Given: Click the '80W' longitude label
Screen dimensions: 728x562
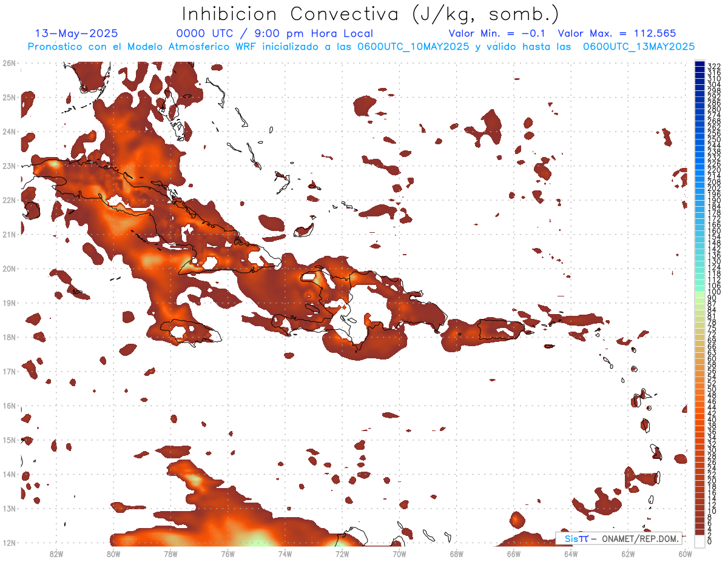Looking at the screenshot, I should 113,554.
